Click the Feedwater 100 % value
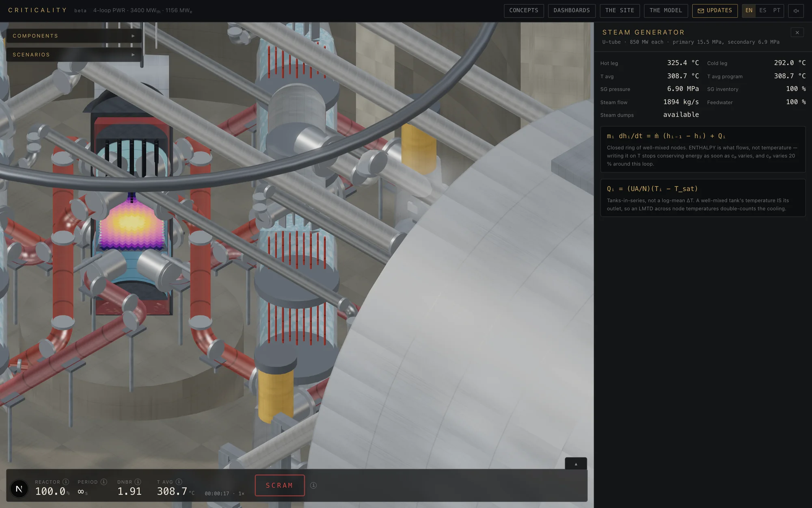 [x=796, y=102]
